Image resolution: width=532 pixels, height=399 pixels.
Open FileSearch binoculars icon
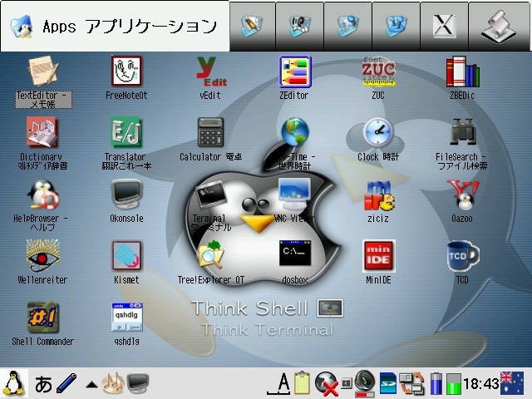462,133
